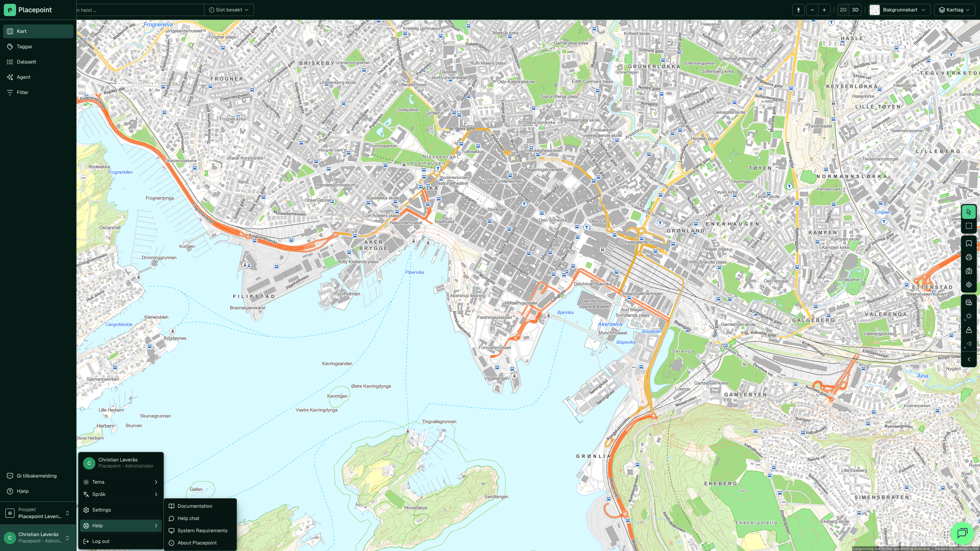Click the sun daylight tool icon
Screen dimensions: 980x551
(x=969, y=316)
